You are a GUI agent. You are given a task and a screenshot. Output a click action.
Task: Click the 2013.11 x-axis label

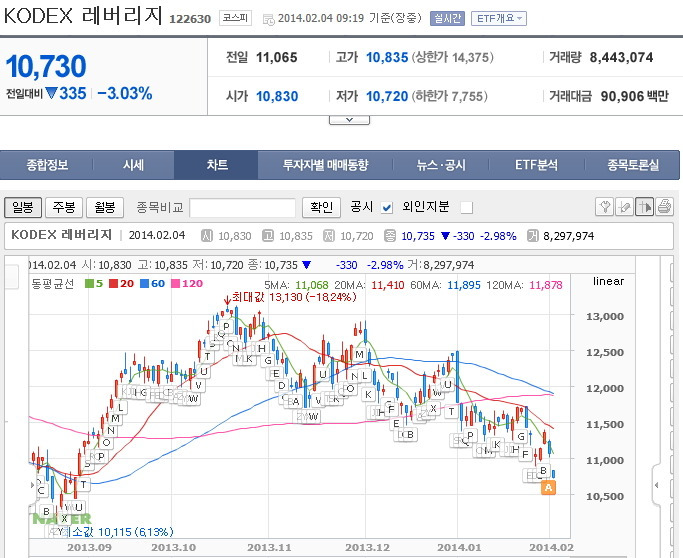[269, 548]
